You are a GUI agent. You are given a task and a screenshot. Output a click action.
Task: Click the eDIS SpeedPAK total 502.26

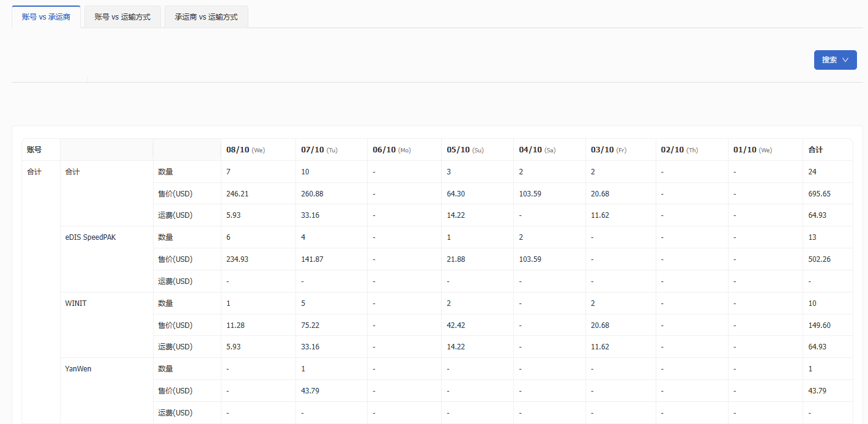(x=819, y=259)
